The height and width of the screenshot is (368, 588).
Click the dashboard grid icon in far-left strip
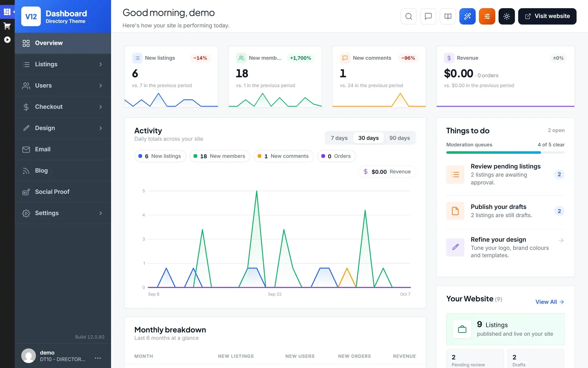[x=7, y=12]
